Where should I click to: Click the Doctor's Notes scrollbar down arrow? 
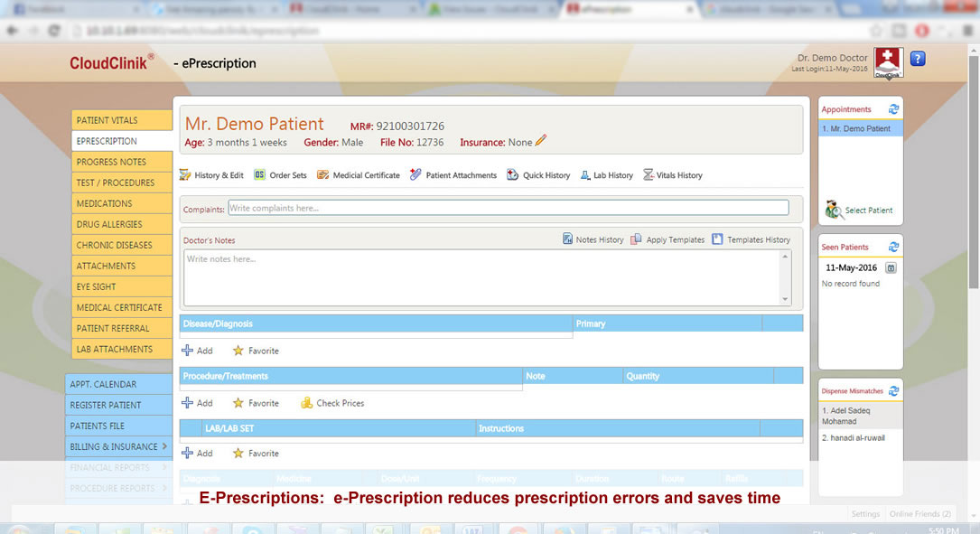786,299
